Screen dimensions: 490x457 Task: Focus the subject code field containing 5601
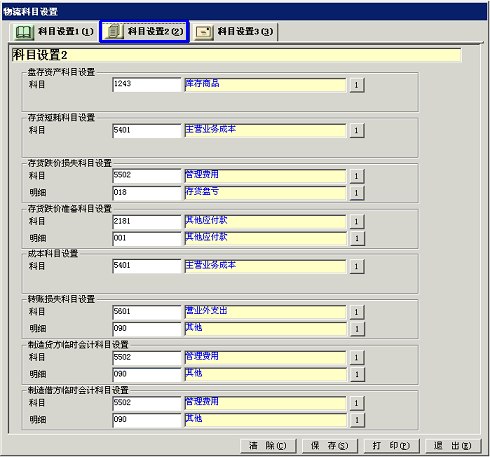tap(147, 312)
